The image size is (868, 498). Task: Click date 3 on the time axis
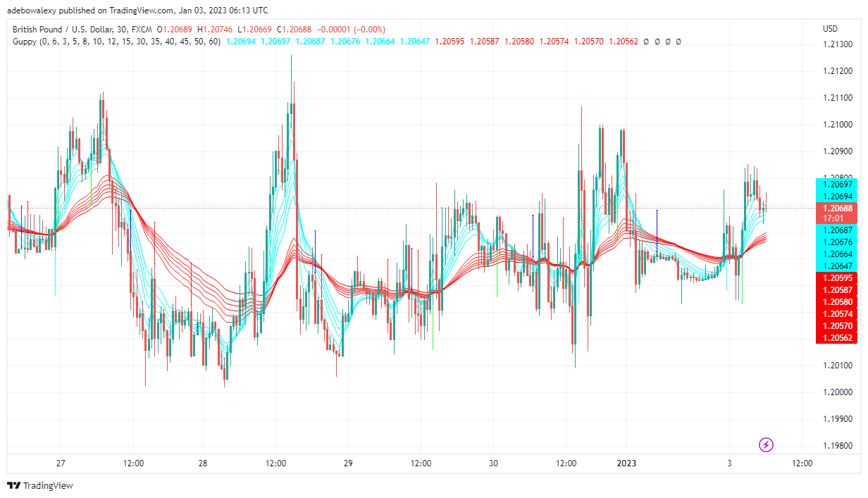[x=730, y=463]
